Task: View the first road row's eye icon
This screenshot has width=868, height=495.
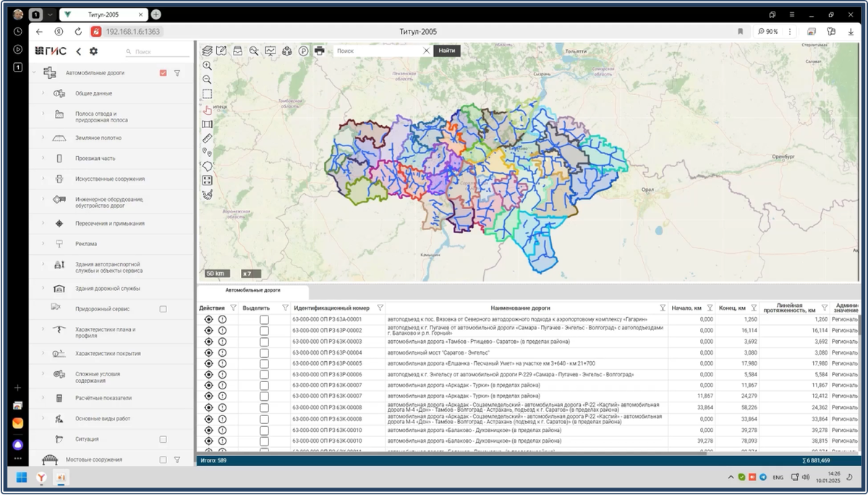Action: (x=209, y=319)
